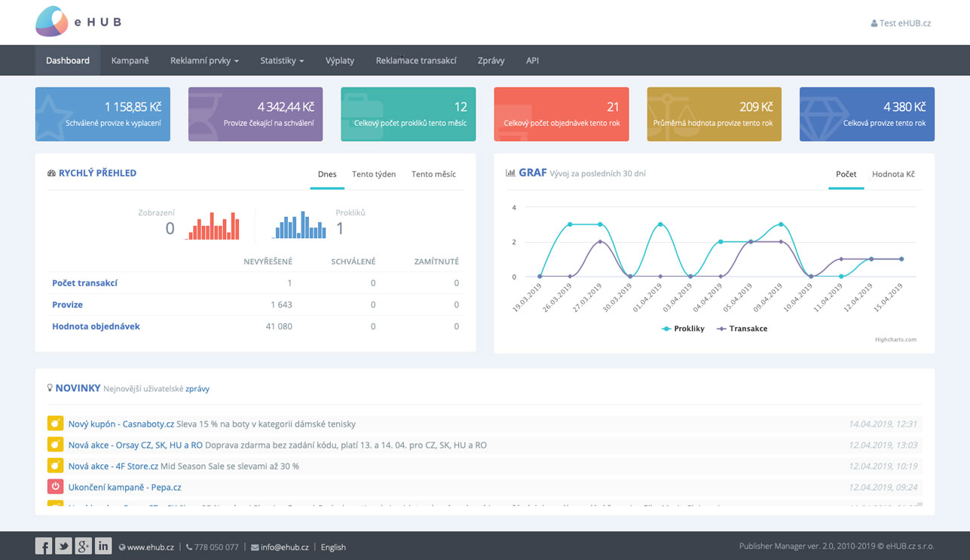Screen dimensions: 970x560
Task: Open Nová akce - 4F Store.cz news
Action: pyautogui.click(x=113, y=466)
